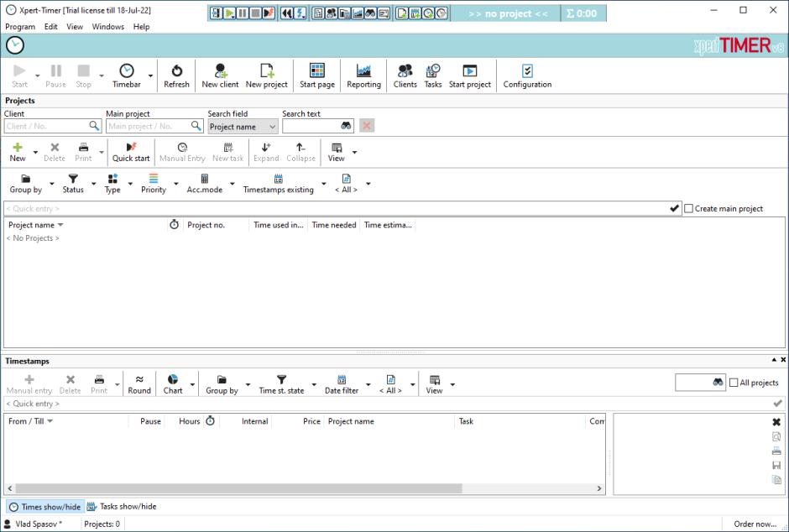Click the user name Vlad Spasov
The image size is (789, 532).
(x=39, y=524)
